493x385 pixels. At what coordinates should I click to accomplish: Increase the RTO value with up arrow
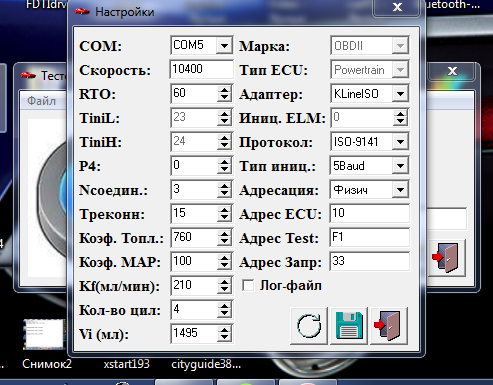point(224,90)
